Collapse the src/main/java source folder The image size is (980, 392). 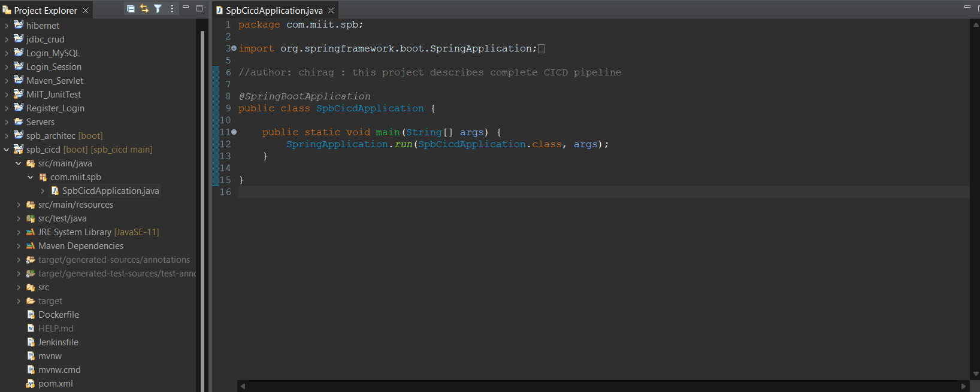(19, 163)
